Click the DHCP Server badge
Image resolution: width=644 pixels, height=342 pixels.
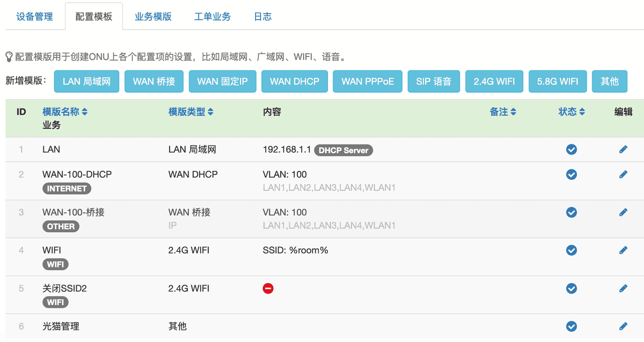[344, 150]
